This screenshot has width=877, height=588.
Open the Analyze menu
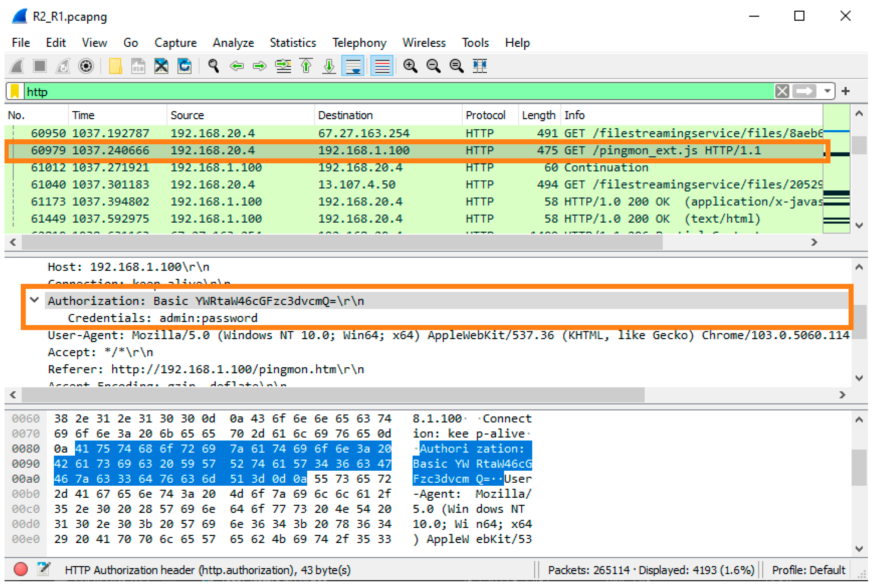(x=233, y=43)
